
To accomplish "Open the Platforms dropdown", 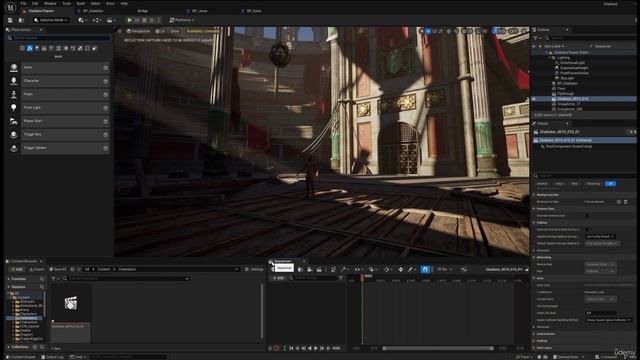I will (x=182, y=20).
